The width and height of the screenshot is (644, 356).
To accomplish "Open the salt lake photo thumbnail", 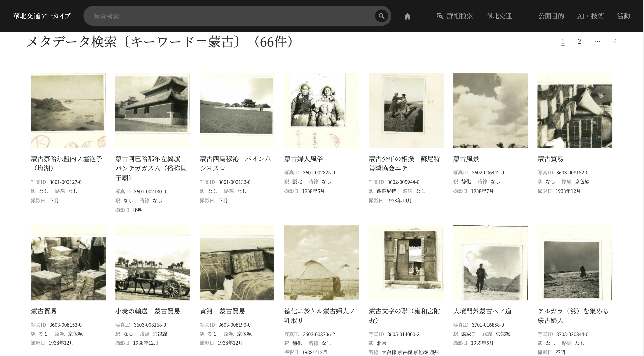I will [x=68, y=110].
